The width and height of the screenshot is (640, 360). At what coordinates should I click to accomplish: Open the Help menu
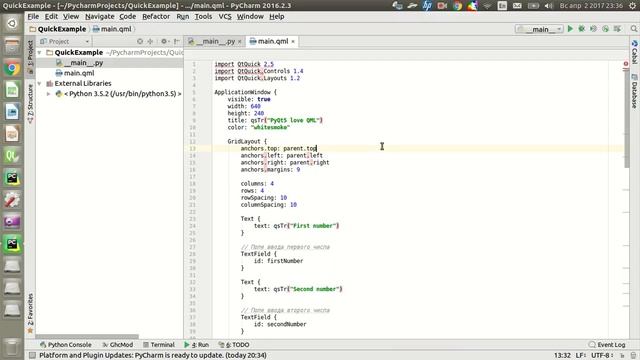[277, 16]
